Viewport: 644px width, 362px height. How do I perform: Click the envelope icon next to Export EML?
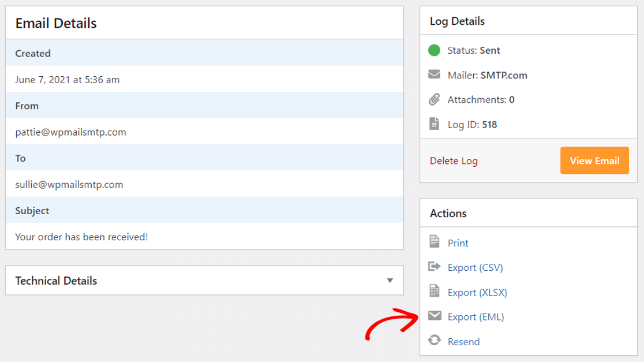pos(435,316)
